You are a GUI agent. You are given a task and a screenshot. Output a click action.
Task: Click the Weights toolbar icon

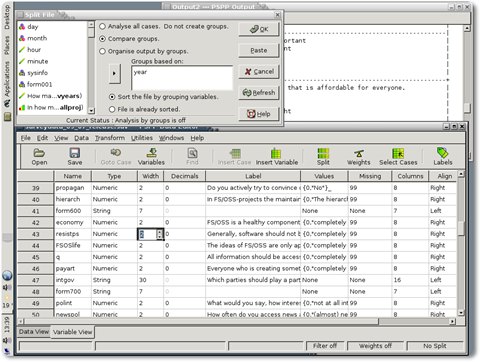[x=359, y=157]
